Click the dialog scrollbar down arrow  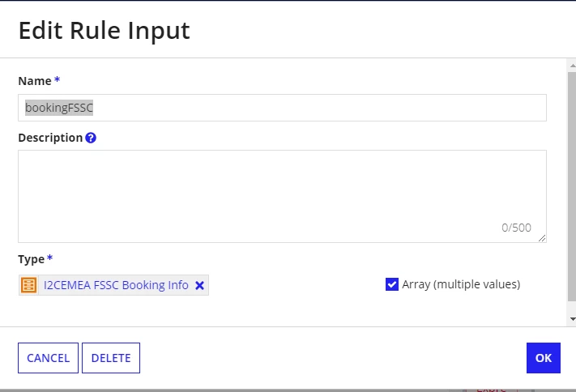[572, 319]
